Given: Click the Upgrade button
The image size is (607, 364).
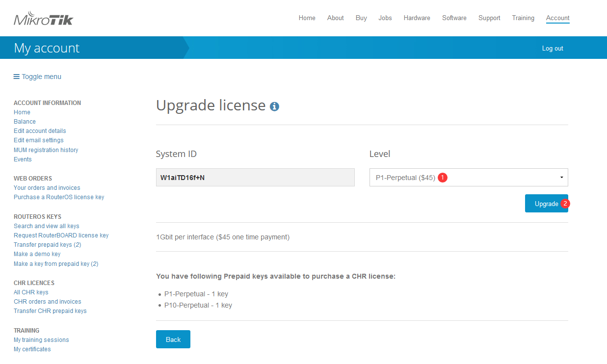Looking at the screenshot, I should (546, 204).
